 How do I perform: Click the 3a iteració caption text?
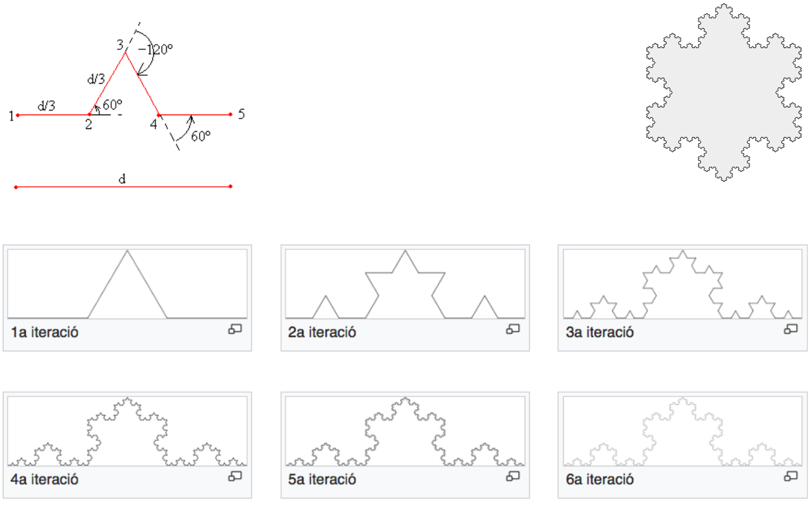click(600, 332)
